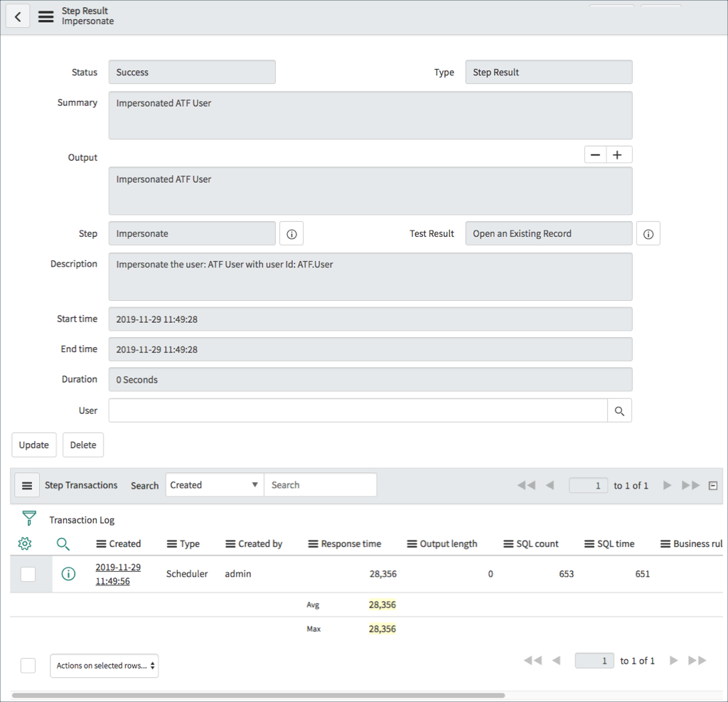Click the list search magnifier icon
728x702 pixels.
click(x=63, y=543)
